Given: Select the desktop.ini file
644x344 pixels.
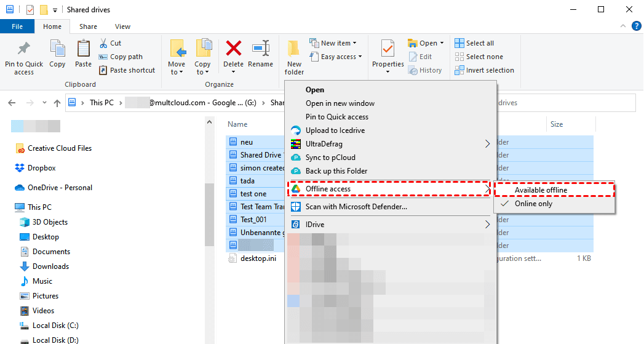Looking at the screenshot, I should pos(253,258).
